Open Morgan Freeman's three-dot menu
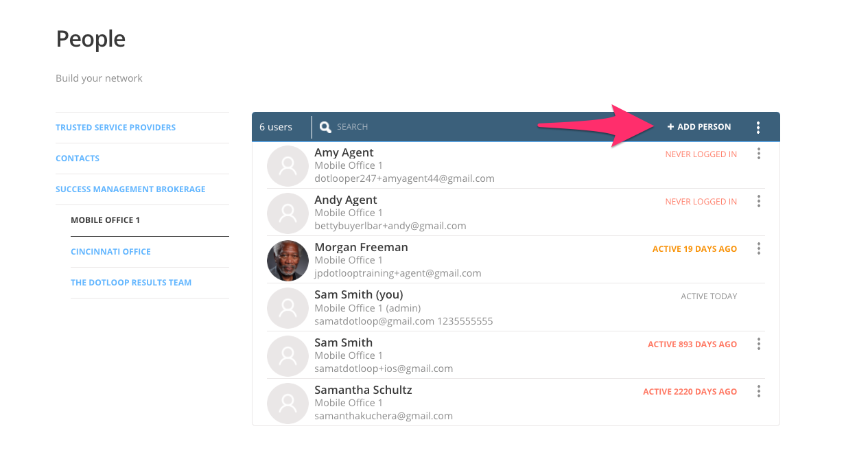 click(x=758, y=248)
